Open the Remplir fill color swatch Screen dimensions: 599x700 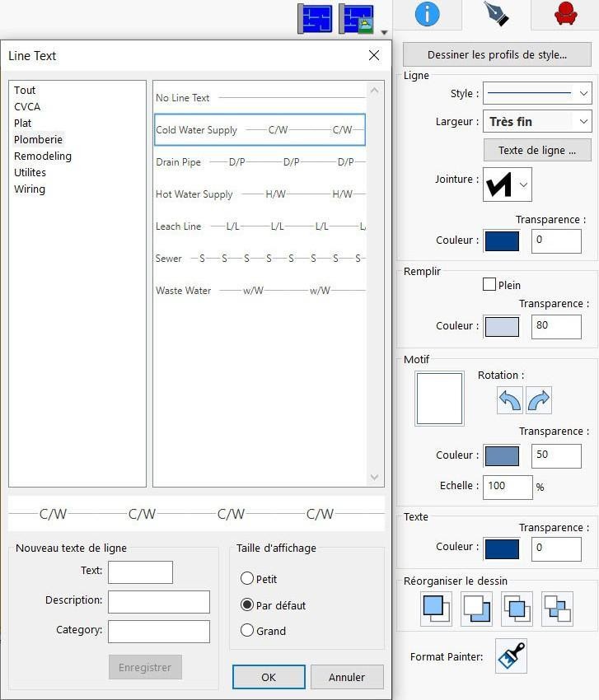tap(502, 326)
